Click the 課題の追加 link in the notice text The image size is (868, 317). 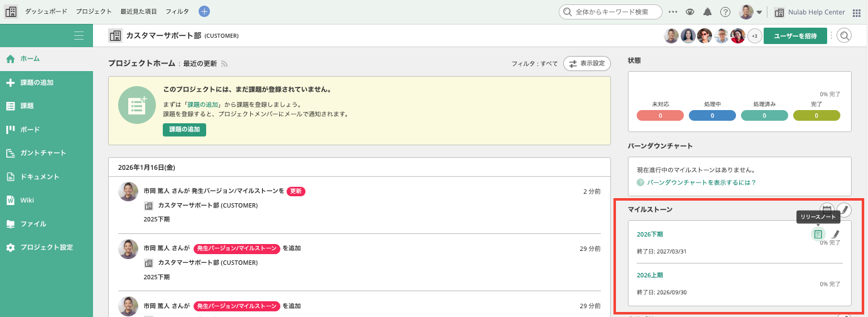point(202,104)
